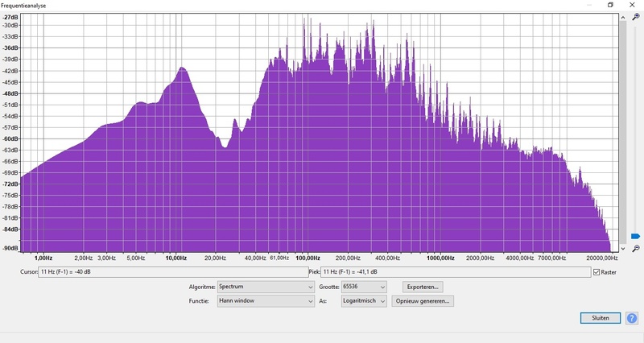The width and height of the screenshot is (644, 343).
Task: Click the -48dB axis label
Action: (x=10, y=93)
